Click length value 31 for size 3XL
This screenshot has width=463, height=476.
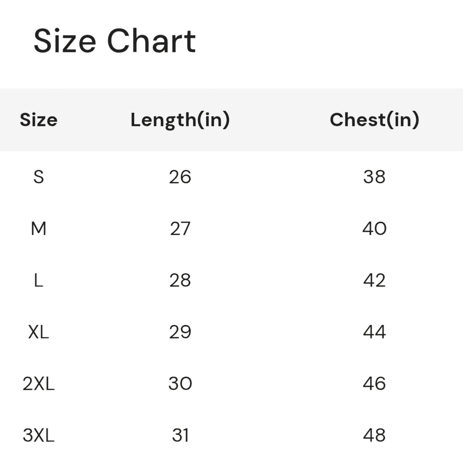click(180, 435)
